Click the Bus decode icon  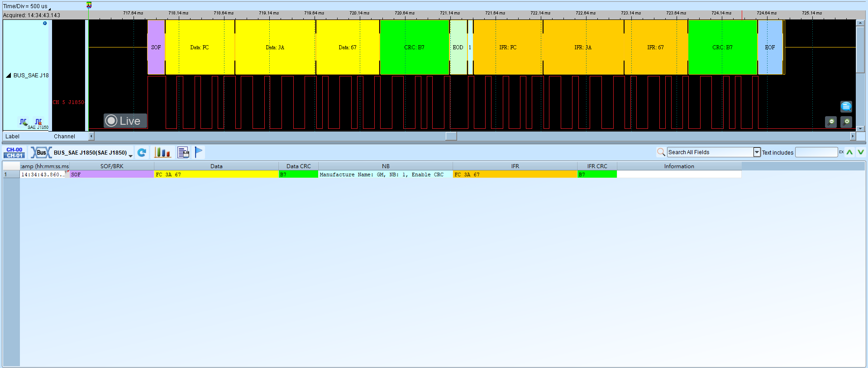(41, 152)
